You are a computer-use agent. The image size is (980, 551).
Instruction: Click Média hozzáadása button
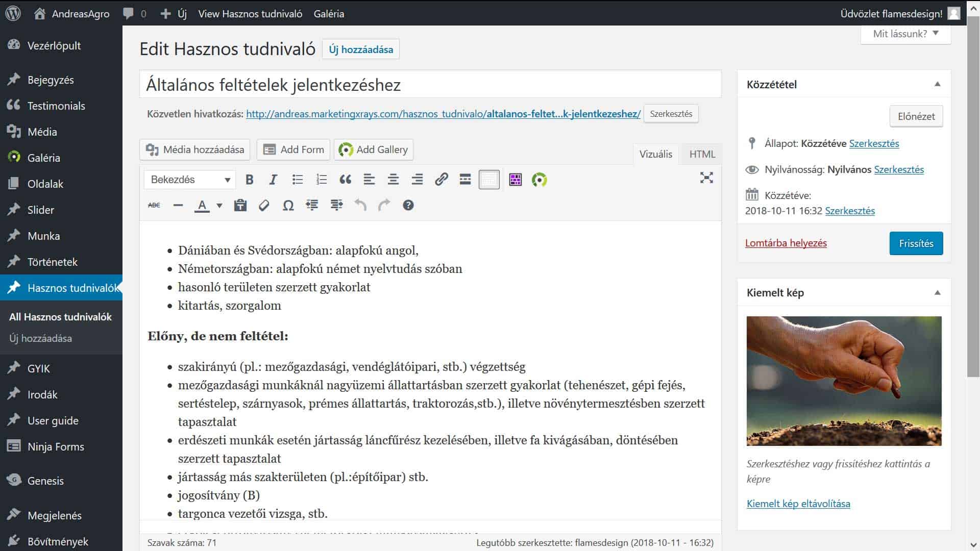click(x=195, y=149)
